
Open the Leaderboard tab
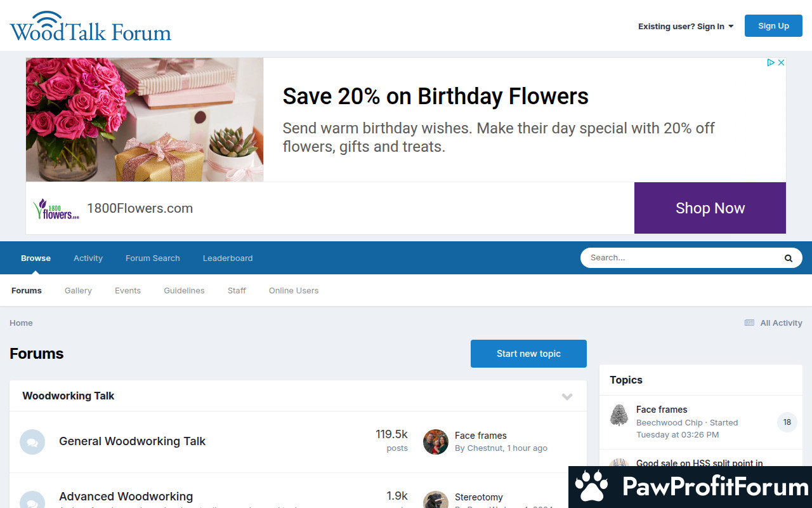pos(228,258)
